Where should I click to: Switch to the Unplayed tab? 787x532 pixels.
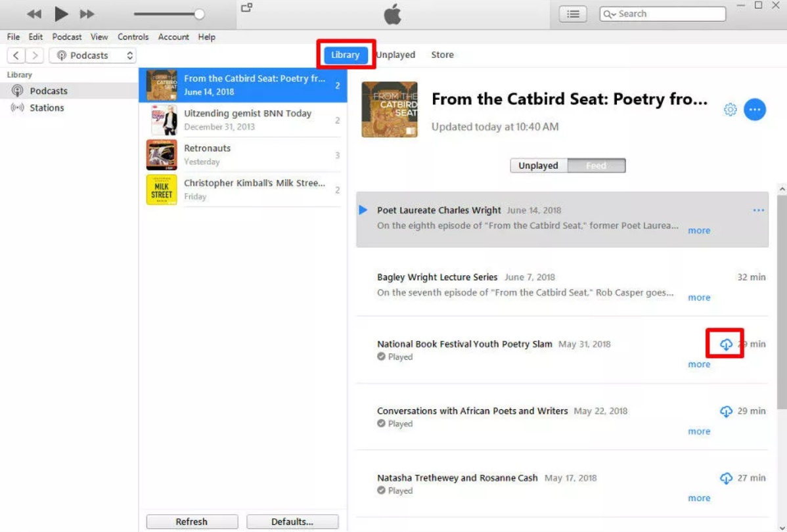(396, 55)
